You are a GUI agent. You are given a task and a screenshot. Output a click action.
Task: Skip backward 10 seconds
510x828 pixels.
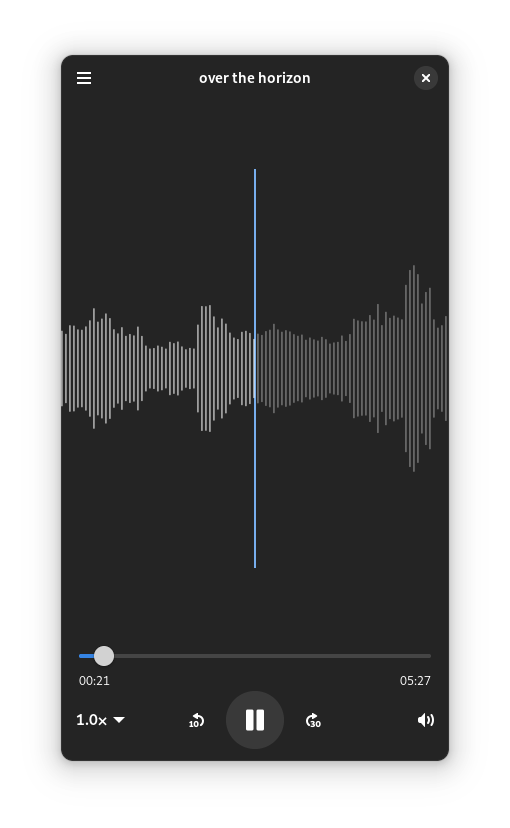(x=196, y=720)
